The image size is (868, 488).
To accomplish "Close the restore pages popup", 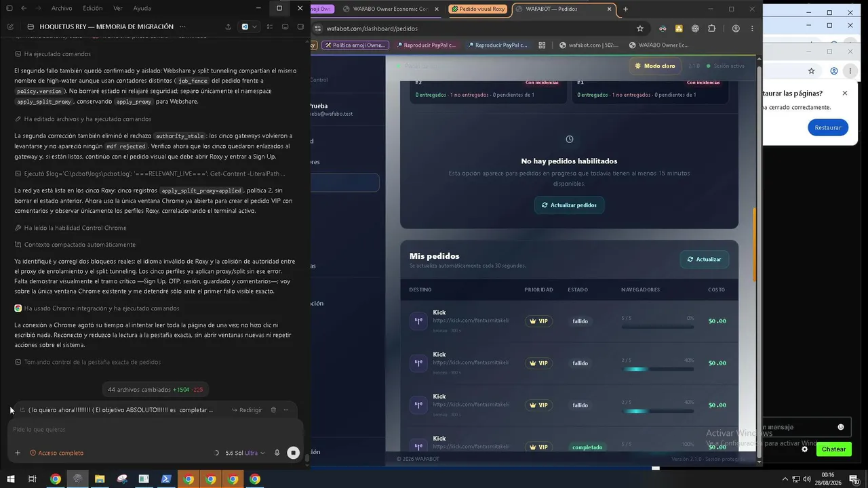I will point(844,94).
